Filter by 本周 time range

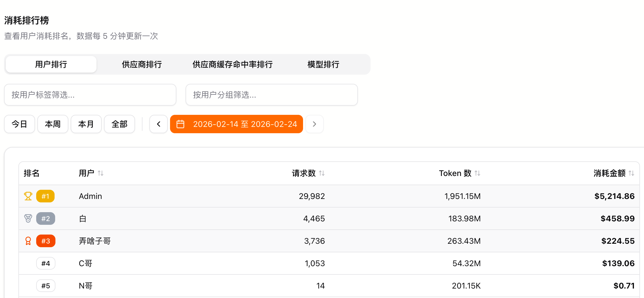pyautogui.click(x=53, y=124)
